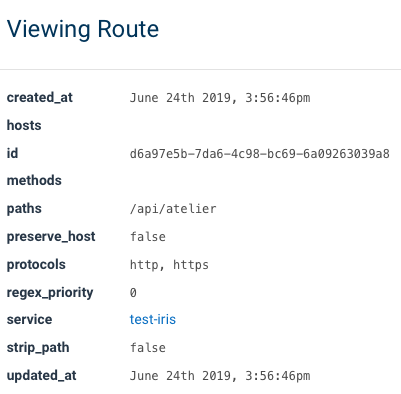This screenshot has width=401, height=394.
Task: Click the created_at field label
Action: 40,98
